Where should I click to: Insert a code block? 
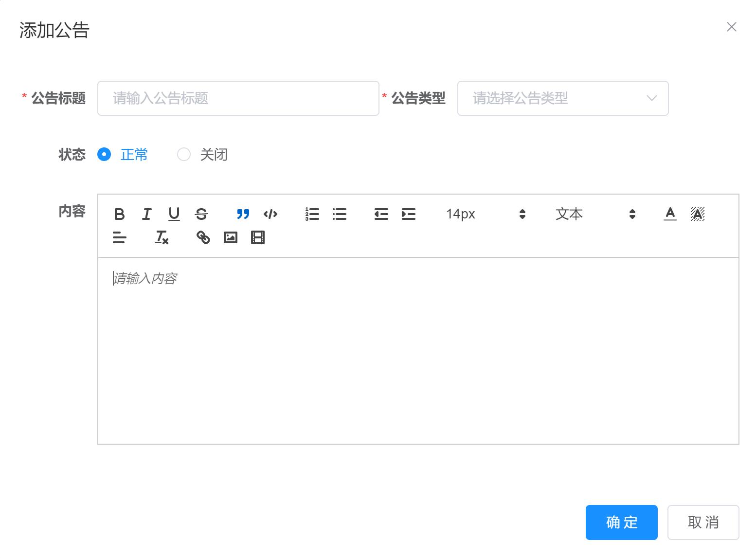point(270,214)
